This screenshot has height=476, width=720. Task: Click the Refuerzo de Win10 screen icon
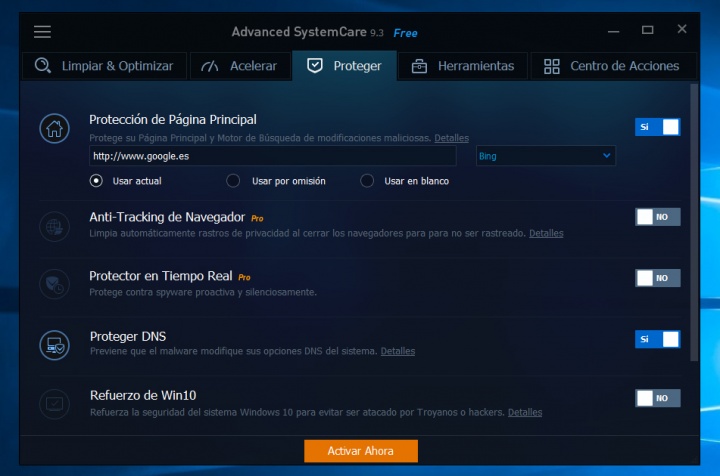click(x=54, y=404)
